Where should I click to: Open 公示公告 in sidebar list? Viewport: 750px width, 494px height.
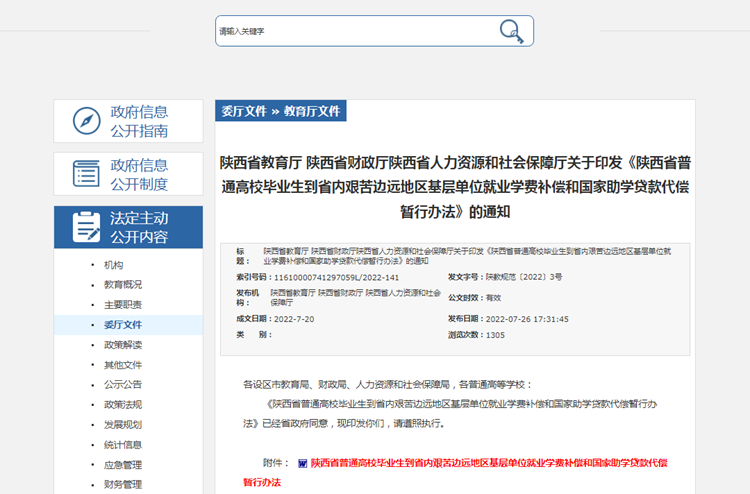[x=123, y=384]
